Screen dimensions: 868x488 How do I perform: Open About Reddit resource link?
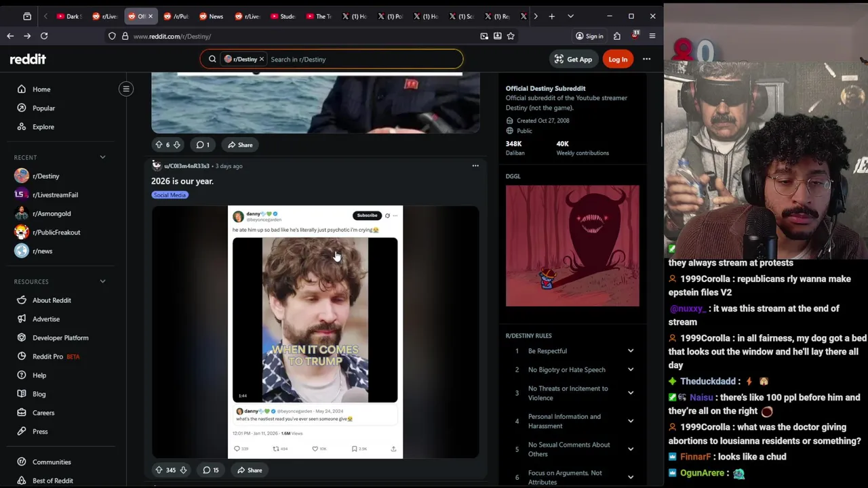tap(52, 300)
